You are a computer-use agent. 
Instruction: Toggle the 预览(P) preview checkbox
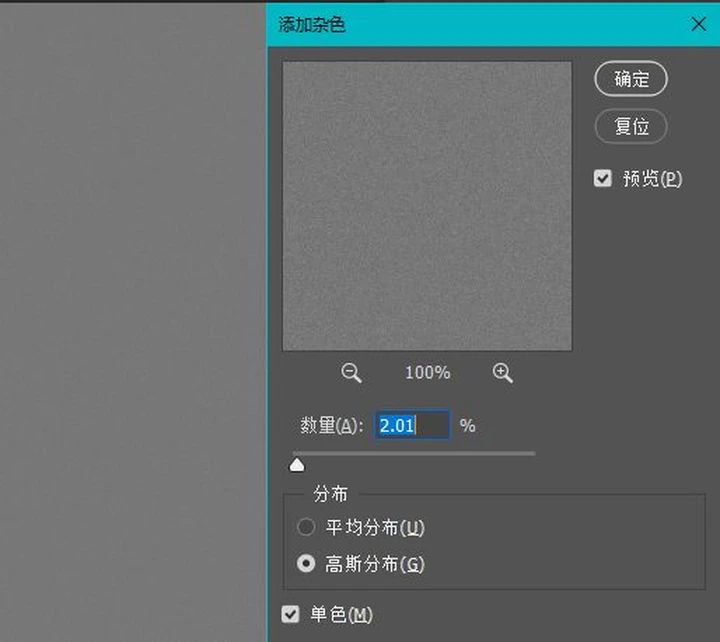603,179
